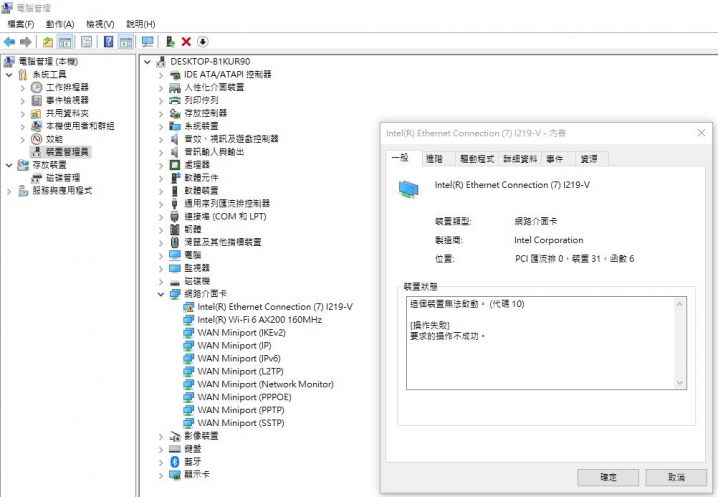Collapse the 存放裝置 node in left tree
The height and width of the screenshot is (497, 720).
[9, 164]
